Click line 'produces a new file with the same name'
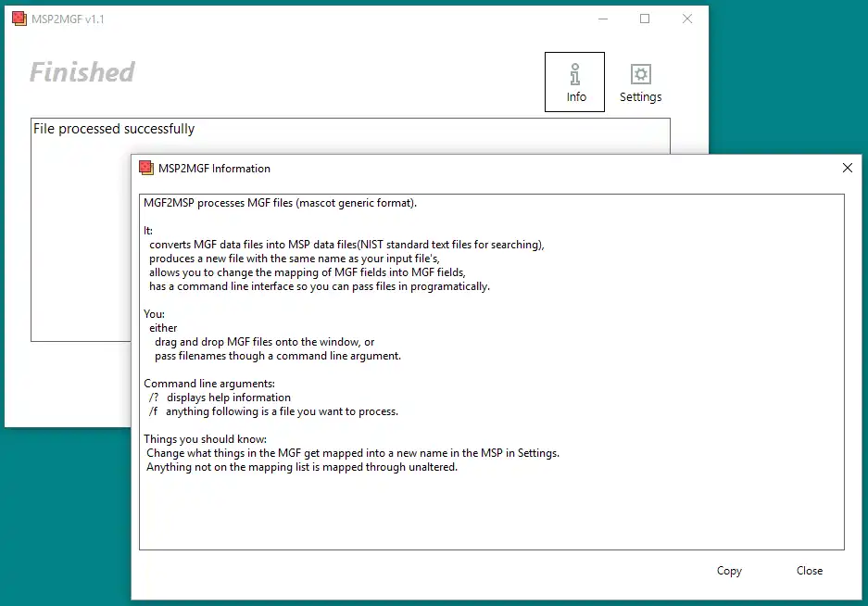Viewport: 868px width, 606px height. [x=294, y=259]
